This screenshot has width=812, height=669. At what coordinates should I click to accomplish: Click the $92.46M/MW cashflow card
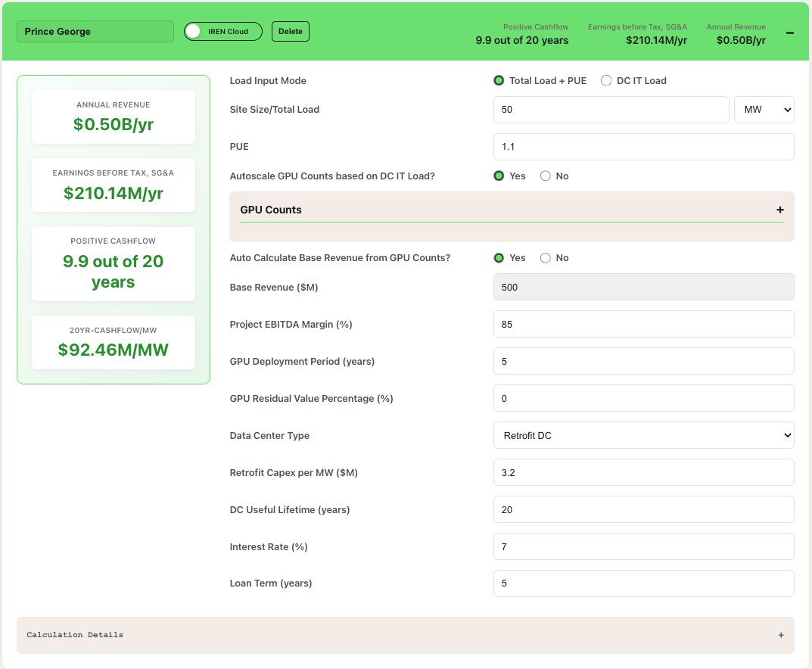[x=114, y=343]
